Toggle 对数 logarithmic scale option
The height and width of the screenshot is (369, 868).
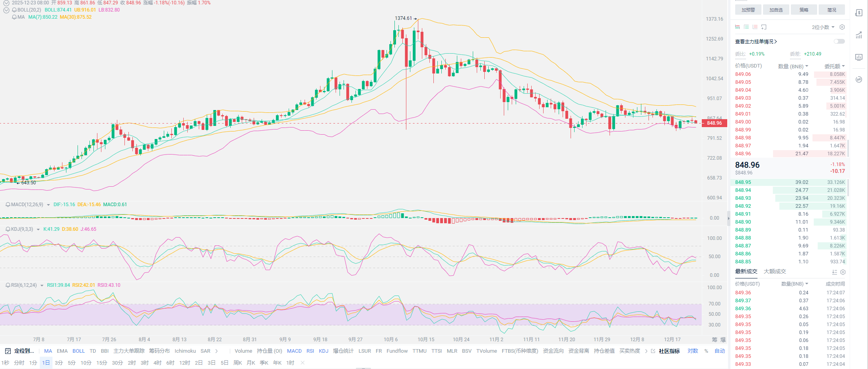[x=693, y=351]
